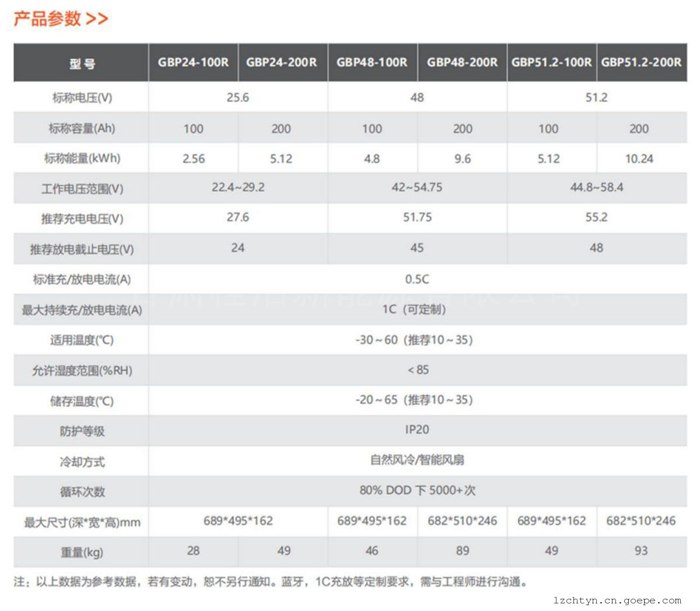The image size is (700, 611).
Task: Select the GBP24-200R column header
Action: point(282,62)
